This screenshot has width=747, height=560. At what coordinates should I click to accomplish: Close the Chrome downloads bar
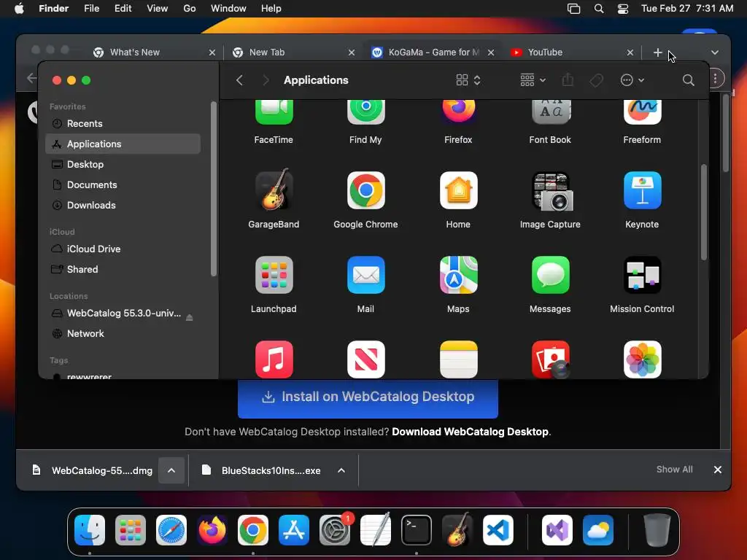click(718, 470)
